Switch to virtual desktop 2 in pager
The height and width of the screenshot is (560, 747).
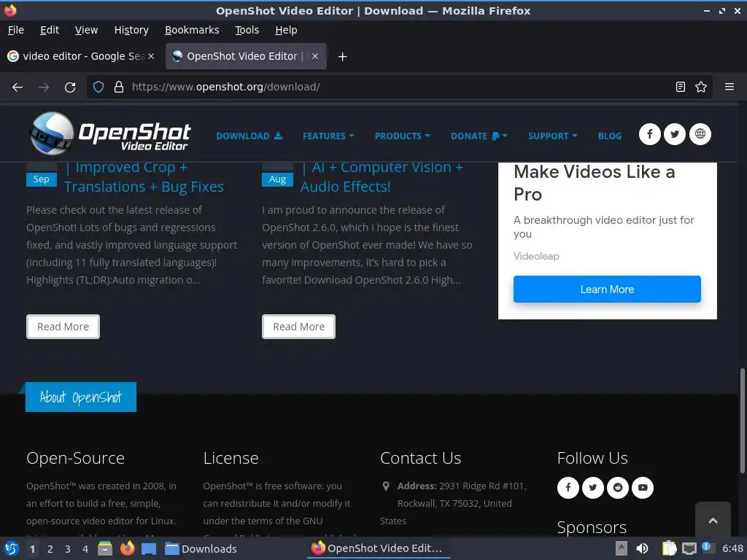tap(50, 549)
